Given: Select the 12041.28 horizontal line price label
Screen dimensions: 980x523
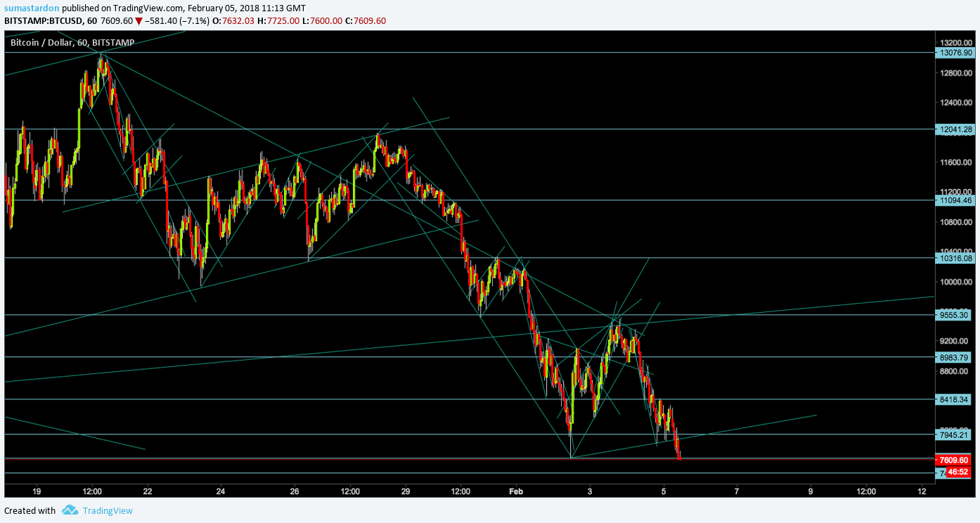Looking at the screenshot, I should (x=956, y=129).
